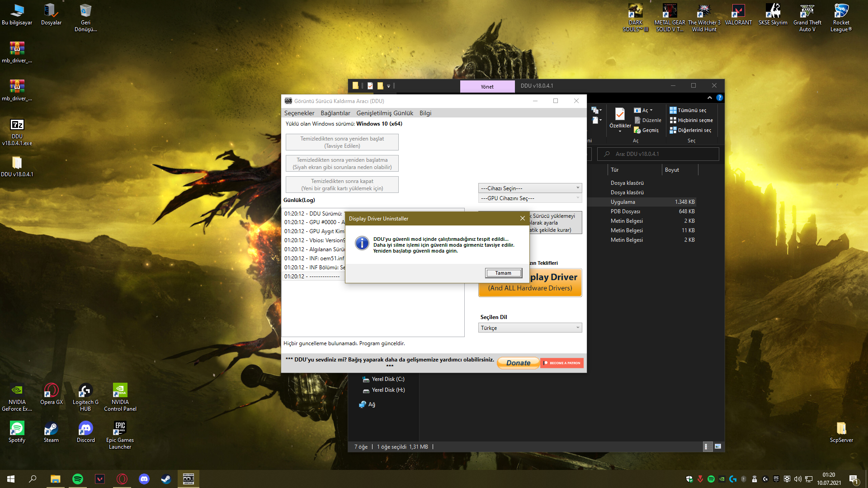Open NVIDIA Control Panel desktop icon
This screenshot has height=488, width=868.
tap(120, 390)
